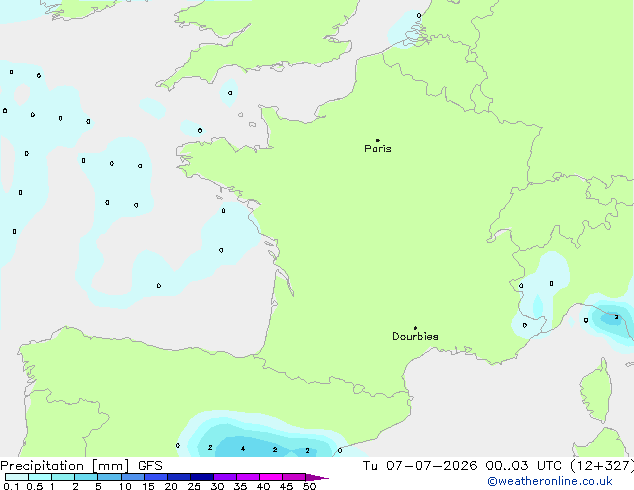Select the 0.5–1 mm legend swatch

40,477
